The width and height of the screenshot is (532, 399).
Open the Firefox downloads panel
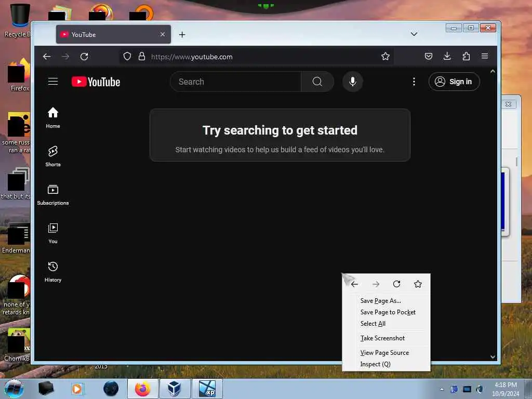tap(447, 56)
